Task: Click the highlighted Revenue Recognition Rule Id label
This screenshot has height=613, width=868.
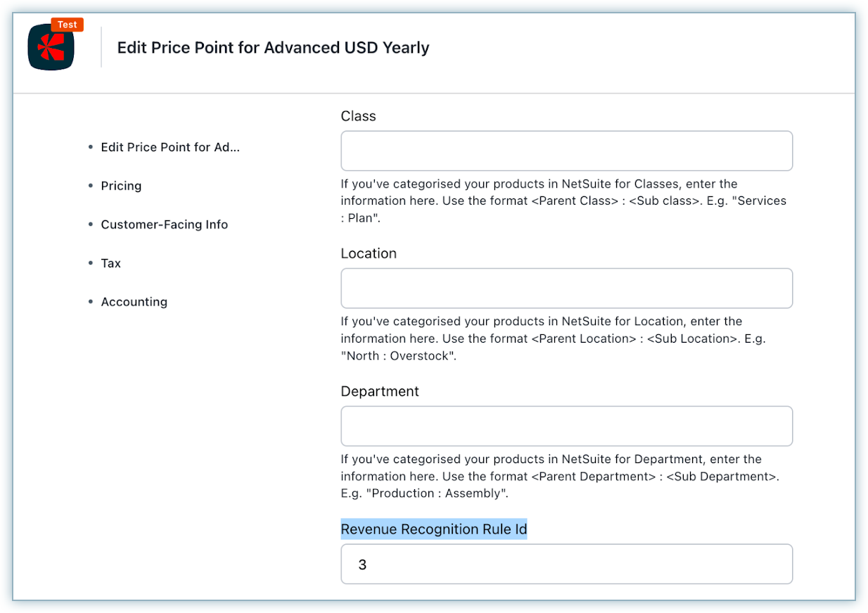Action: pos(433,529)
